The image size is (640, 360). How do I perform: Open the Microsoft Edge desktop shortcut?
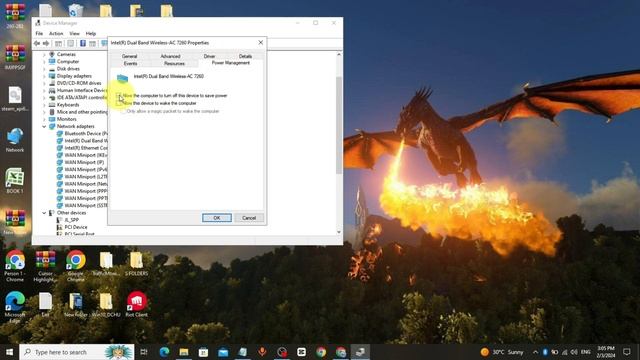tap(15, 307)
